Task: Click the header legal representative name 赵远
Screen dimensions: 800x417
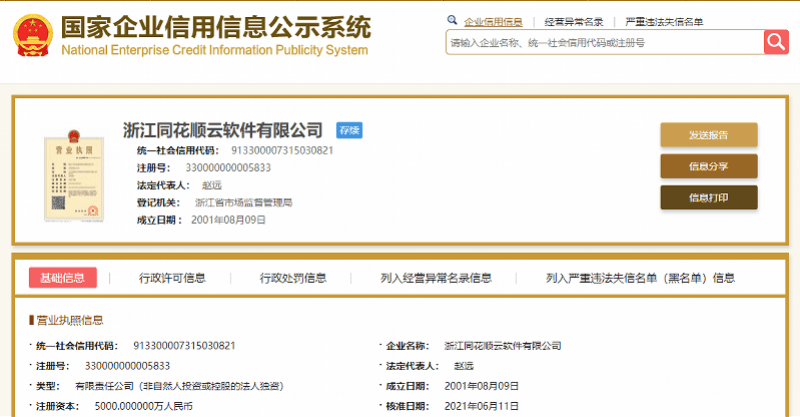Action: (x=212, y=185)
